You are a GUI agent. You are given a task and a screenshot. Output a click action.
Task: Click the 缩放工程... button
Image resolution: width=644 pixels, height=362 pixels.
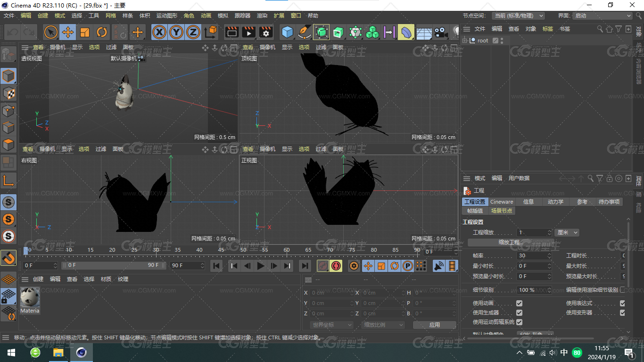511,242
